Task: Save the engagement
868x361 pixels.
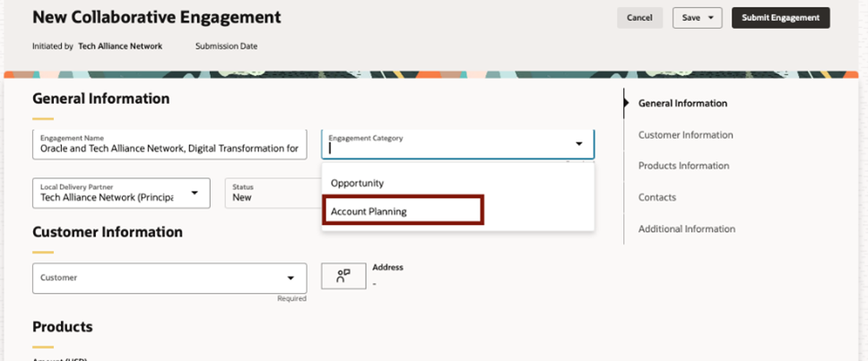Action: pyautogui.click(x=690, y=18)
